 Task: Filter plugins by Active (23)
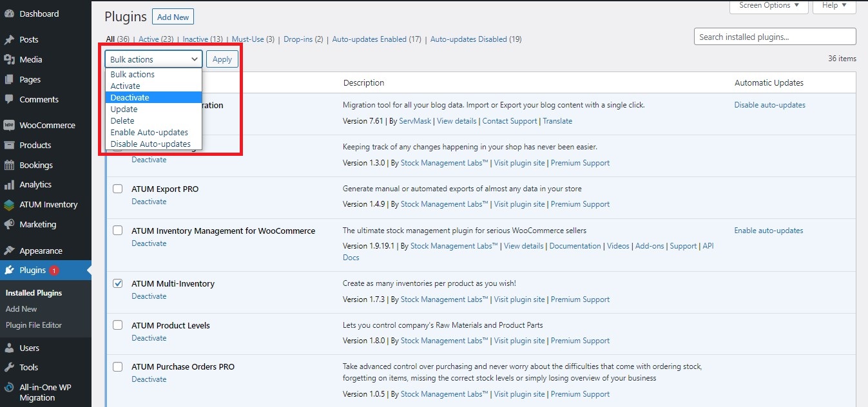click(156, 39)
